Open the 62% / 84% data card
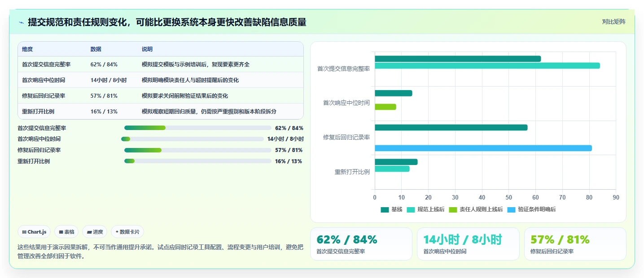644x278 pixels. pos(361,244)
